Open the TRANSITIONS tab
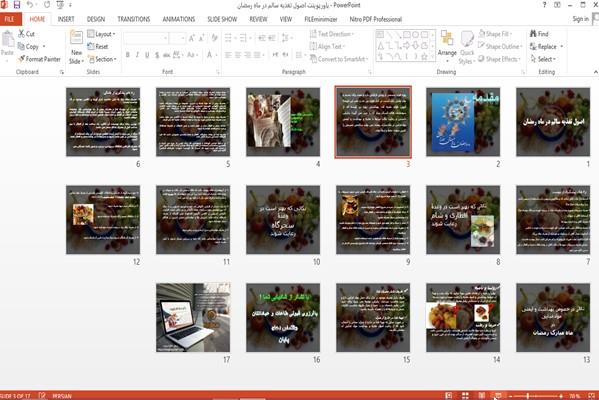The height and width of the screenshot is (400, 599). tap(134, 19)
